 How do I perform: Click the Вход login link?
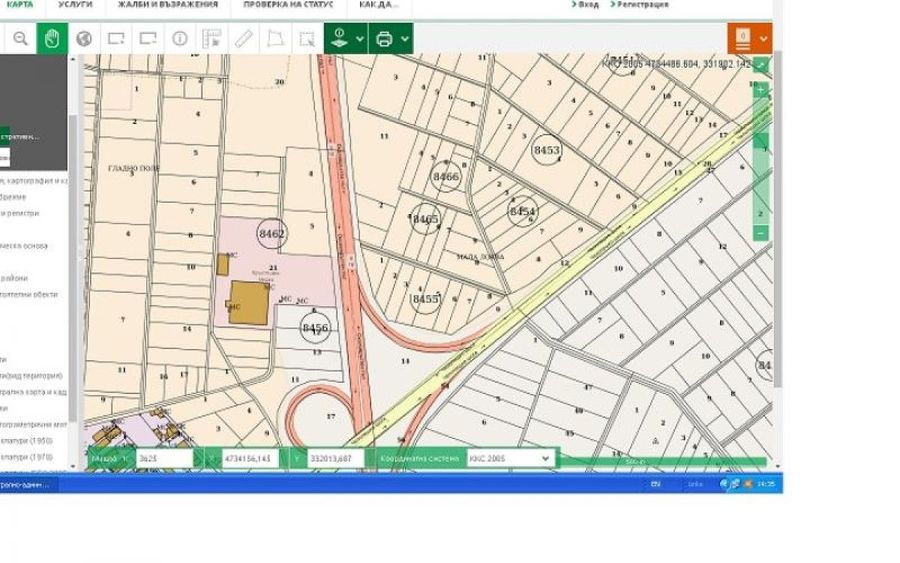[x=587, y=5]
